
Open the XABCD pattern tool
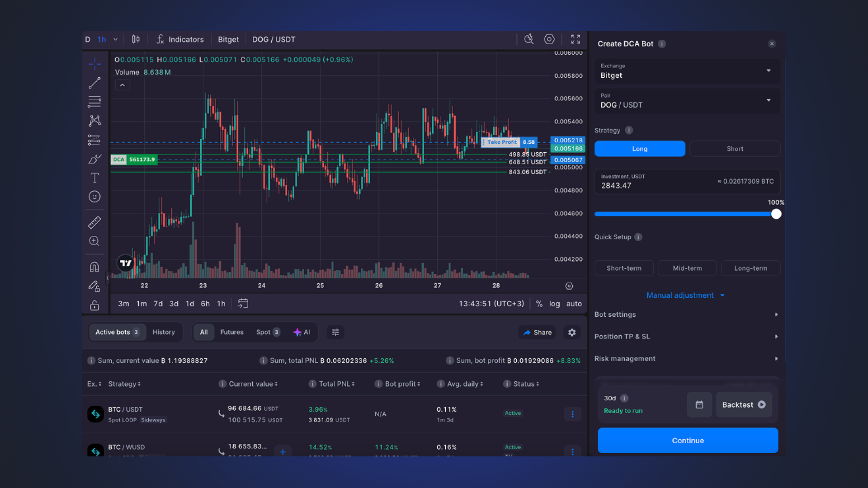click(x=94, y=121)
